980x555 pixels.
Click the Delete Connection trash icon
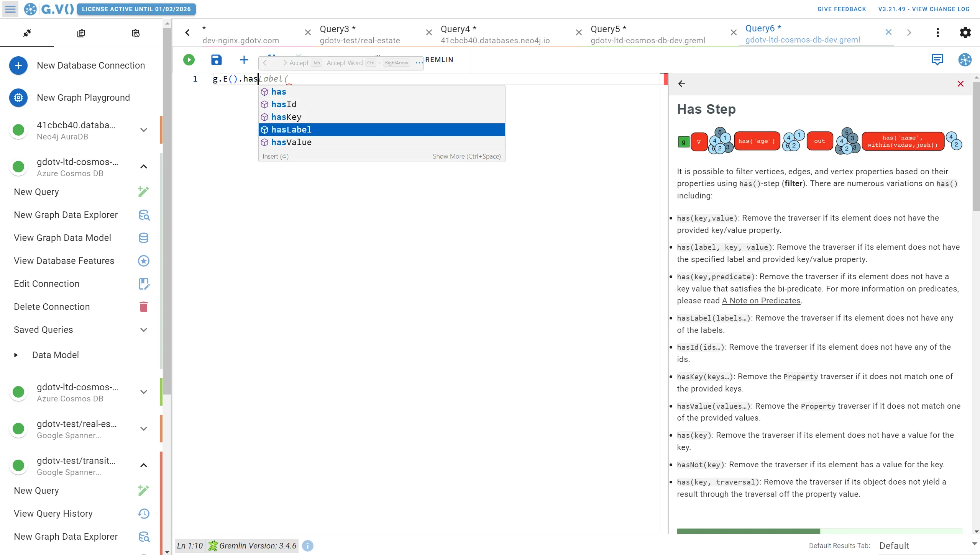pos(144,307)
